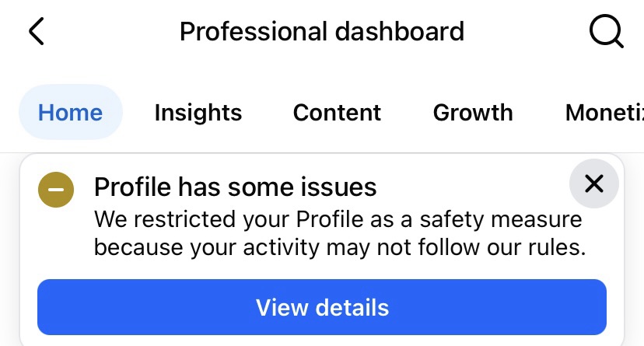This screenshot has height=346, width=644.
Task: Open restriction details via View details
Action: pos(322,307)
